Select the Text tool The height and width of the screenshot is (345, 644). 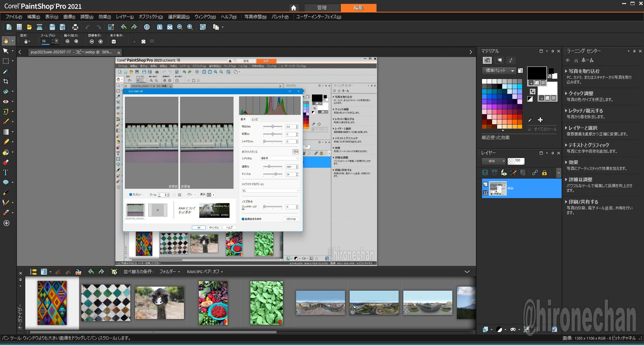pos(6,172)
